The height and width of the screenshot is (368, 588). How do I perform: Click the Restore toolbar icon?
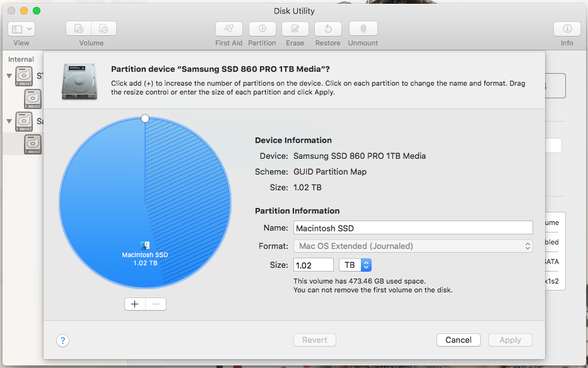click(327, 29)
